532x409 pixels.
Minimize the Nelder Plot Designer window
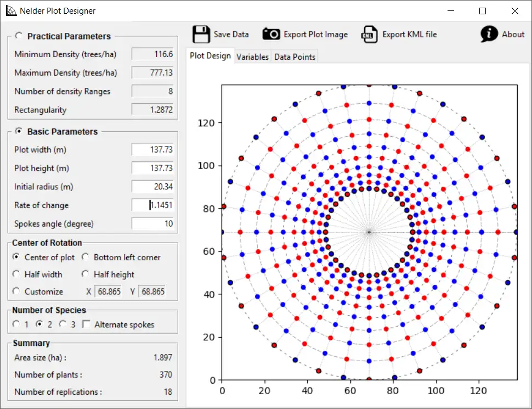(451, 11)
